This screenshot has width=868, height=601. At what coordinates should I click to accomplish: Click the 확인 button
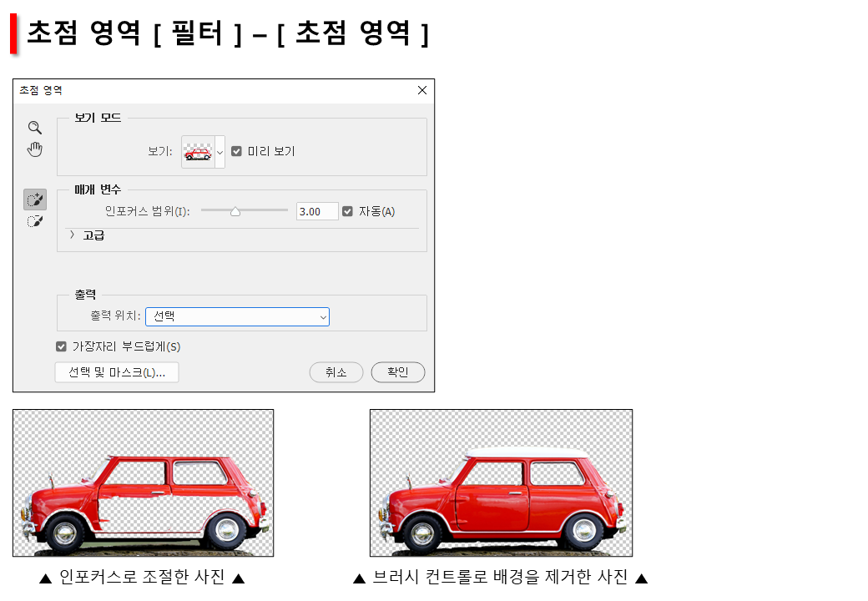pos(398,372)
